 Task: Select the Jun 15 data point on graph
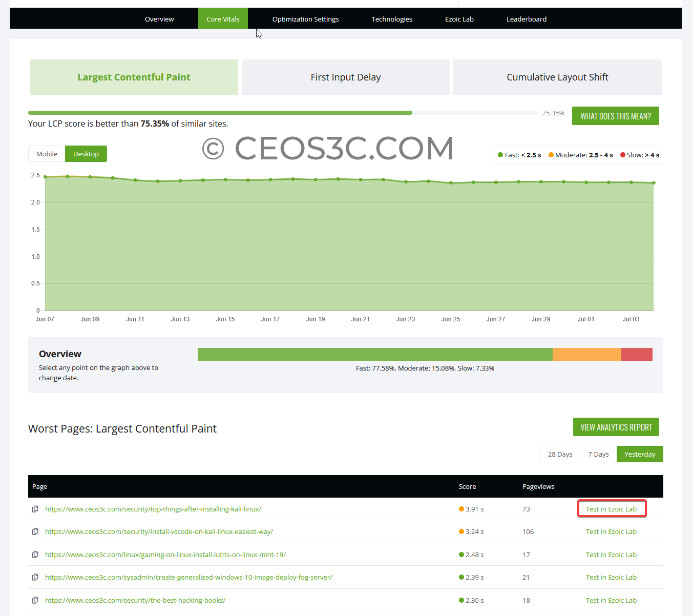(x=225, y=179)
